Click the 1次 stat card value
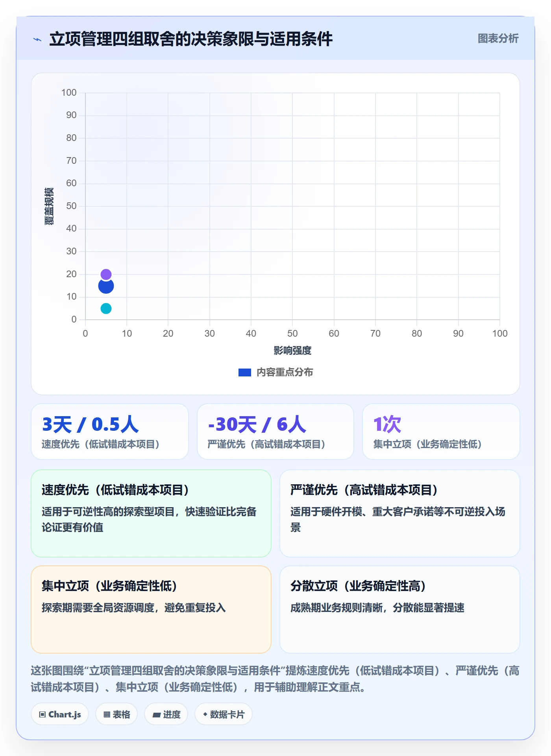This screenshot has width=551, height=756. pyautogui.click(x=387, y=424)
